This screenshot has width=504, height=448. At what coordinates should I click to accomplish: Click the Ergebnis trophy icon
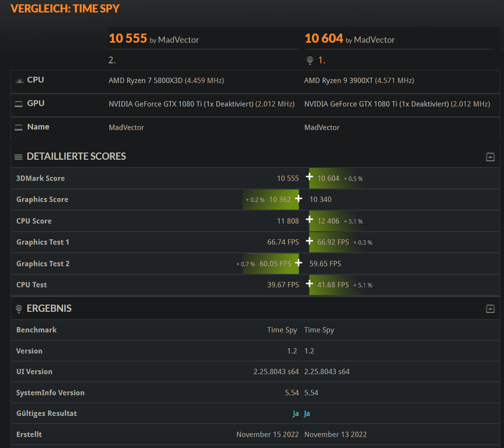click(x=19, y=309)
